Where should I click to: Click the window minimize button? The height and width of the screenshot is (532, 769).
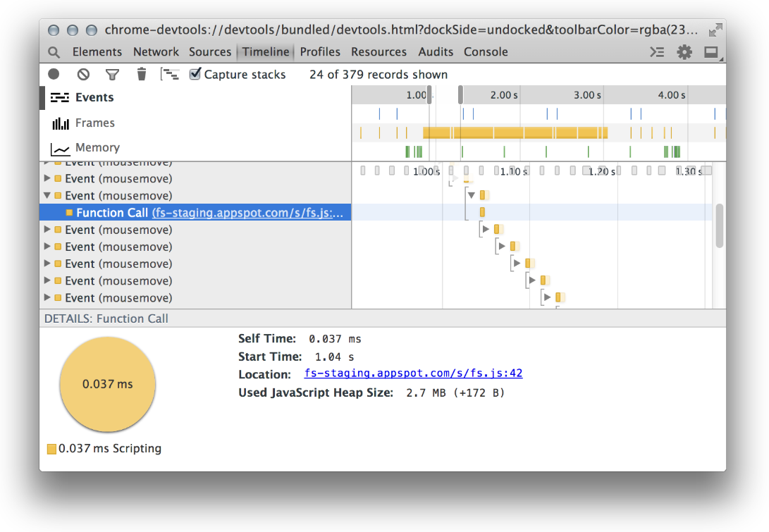(73, 30)
